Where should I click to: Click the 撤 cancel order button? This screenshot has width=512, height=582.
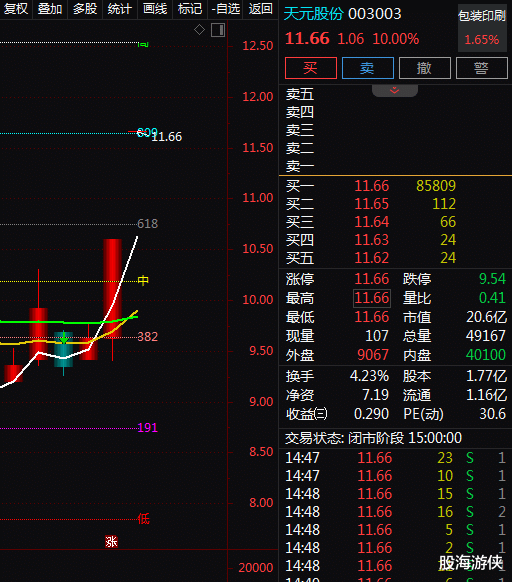point(425,68)
